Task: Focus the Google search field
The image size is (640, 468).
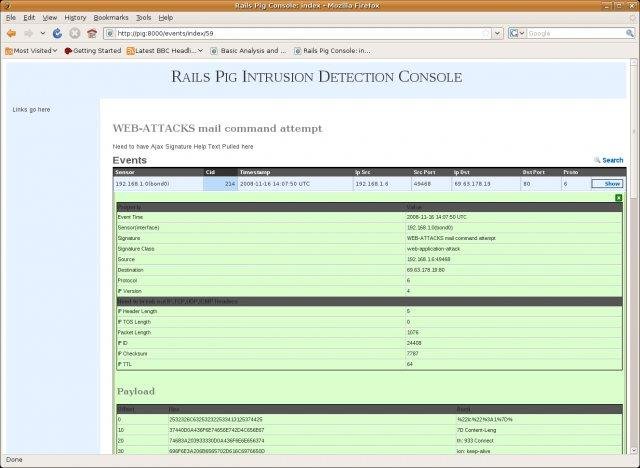Action: [576, 33]
